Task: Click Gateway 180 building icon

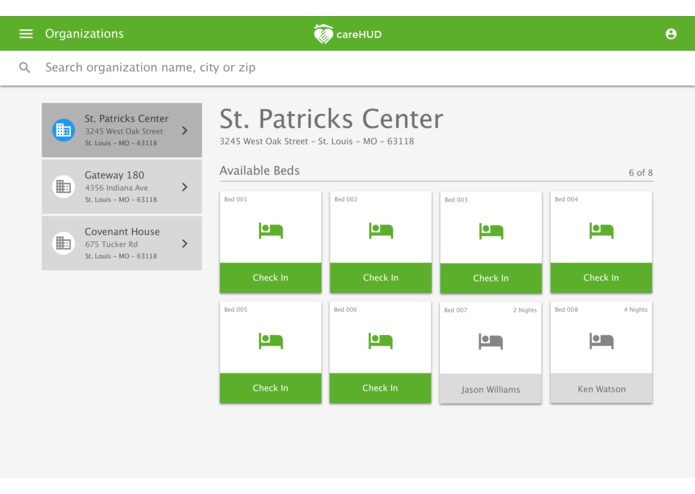Action: pyautogui.click(x=63, y=187)
